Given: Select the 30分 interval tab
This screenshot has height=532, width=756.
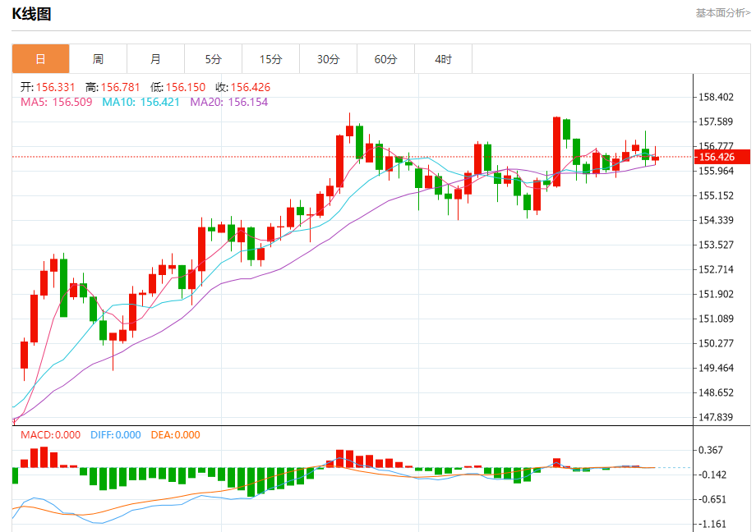Looking at the screenshot, I should click(329, 59).
